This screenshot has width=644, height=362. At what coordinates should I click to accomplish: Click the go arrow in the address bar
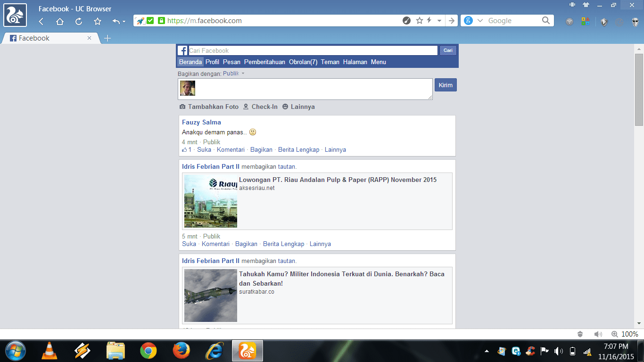pos(452,21)
